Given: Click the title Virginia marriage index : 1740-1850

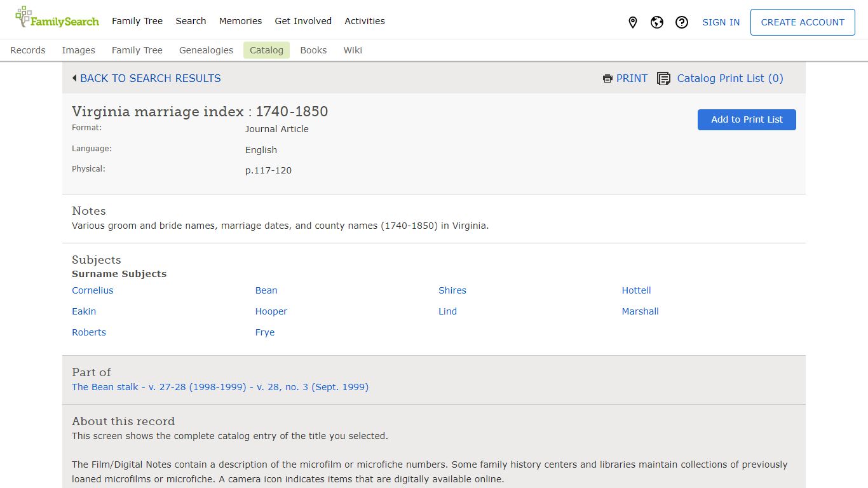Looking at the screenshot, I should coord(200,112).
